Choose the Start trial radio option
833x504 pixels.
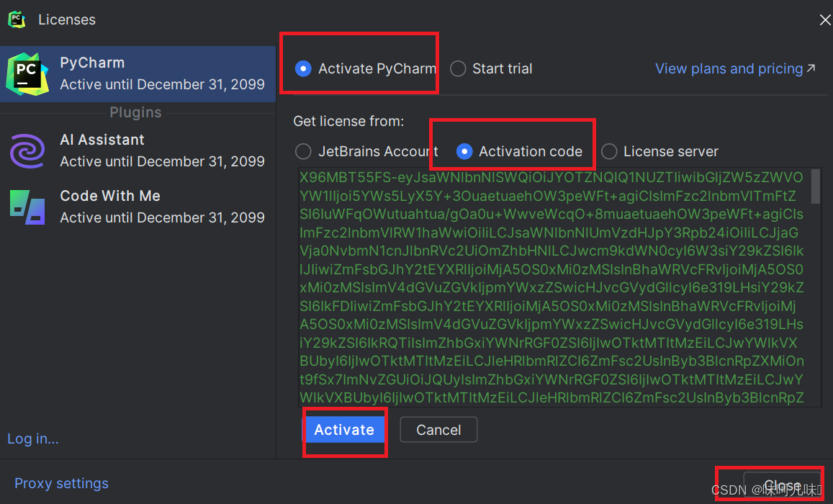pos(458,68)
